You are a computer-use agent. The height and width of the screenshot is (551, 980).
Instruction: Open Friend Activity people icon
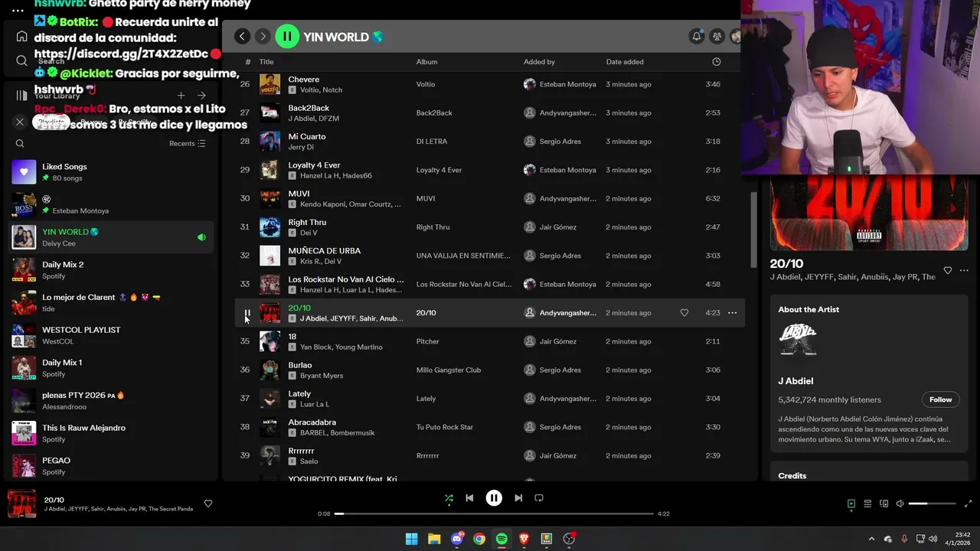coord(717,36)
